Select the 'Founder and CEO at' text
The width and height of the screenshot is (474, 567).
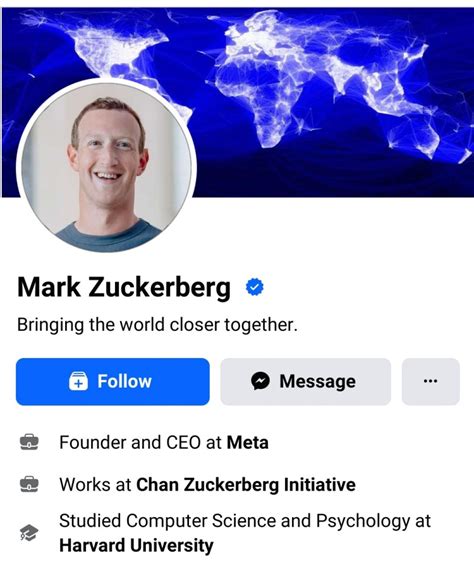141,443
